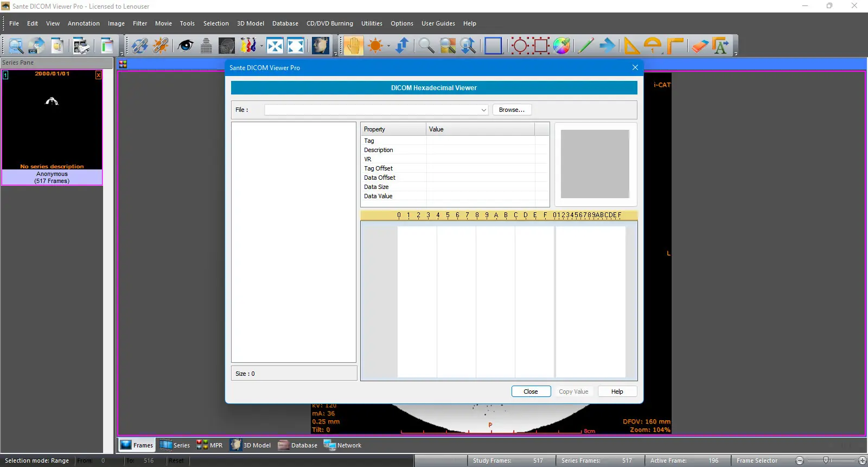Click the CD import toolbar icon
The width and height of the screenshot is (868, 467).
[x=36, y=46]
